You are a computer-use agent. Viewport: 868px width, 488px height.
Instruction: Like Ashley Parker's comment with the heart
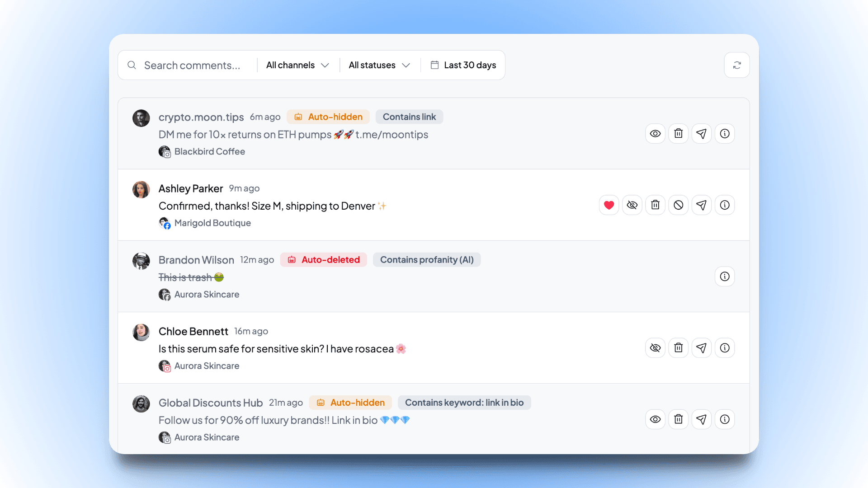click(x=609, y=205)
